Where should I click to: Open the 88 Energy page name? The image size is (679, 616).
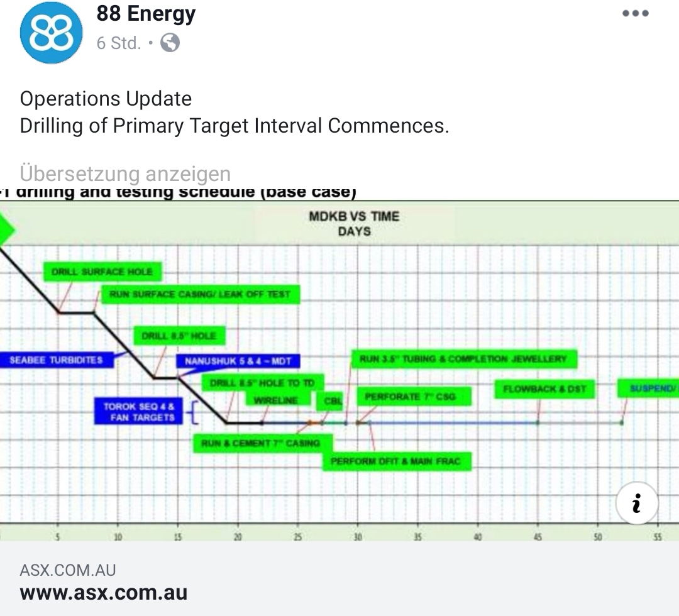coord(146,14)
